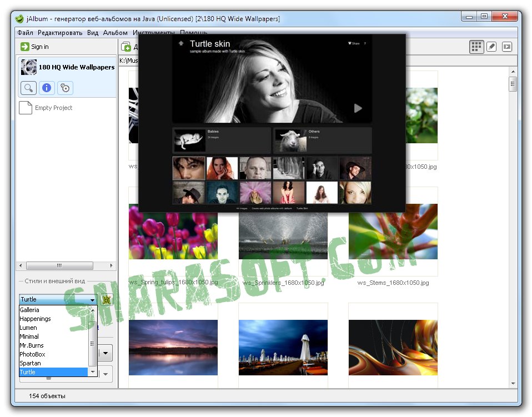This screenshot has height=417, width=532.
Task: Select the ws_Stems plant thumbnail
Action: pos(393,232)
